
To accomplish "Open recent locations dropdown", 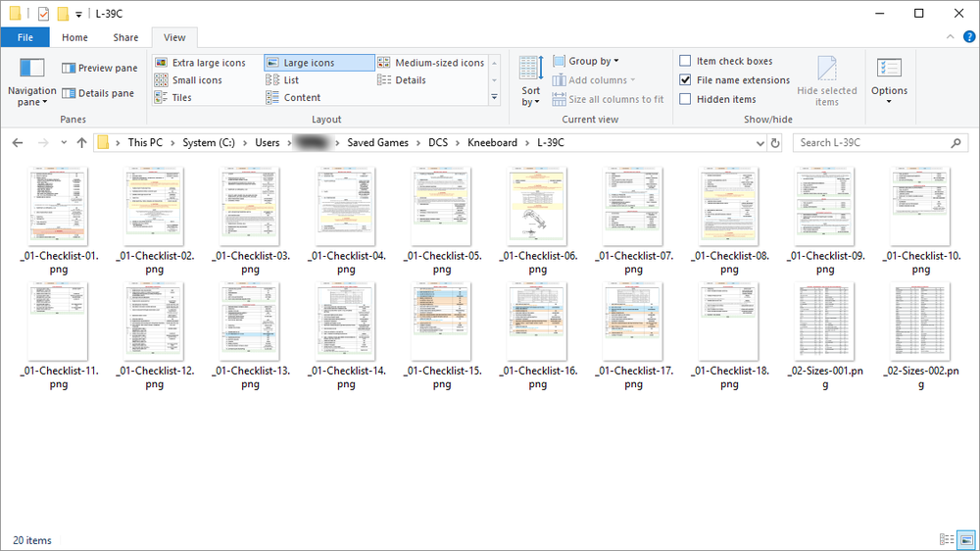I will tap(64, 142).
